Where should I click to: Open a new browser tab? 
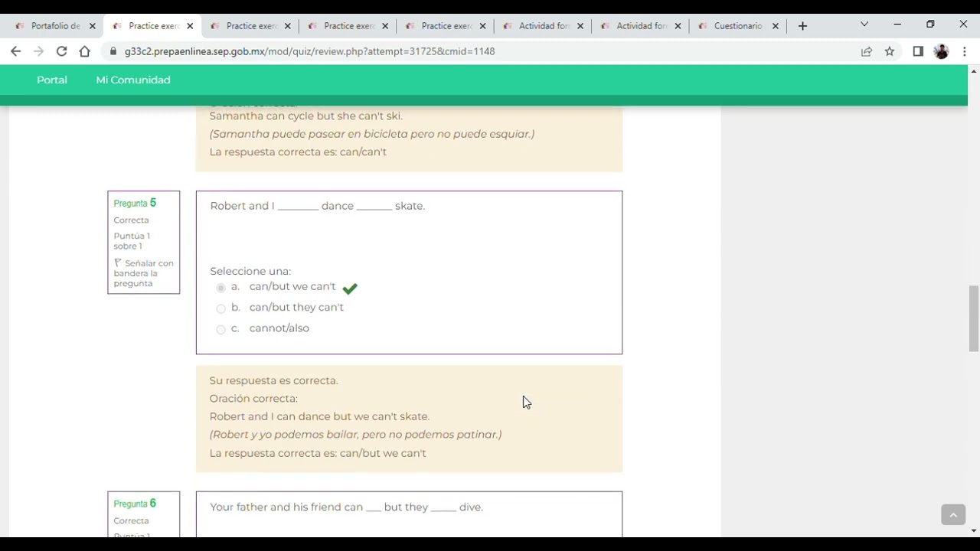pos(802,26)
